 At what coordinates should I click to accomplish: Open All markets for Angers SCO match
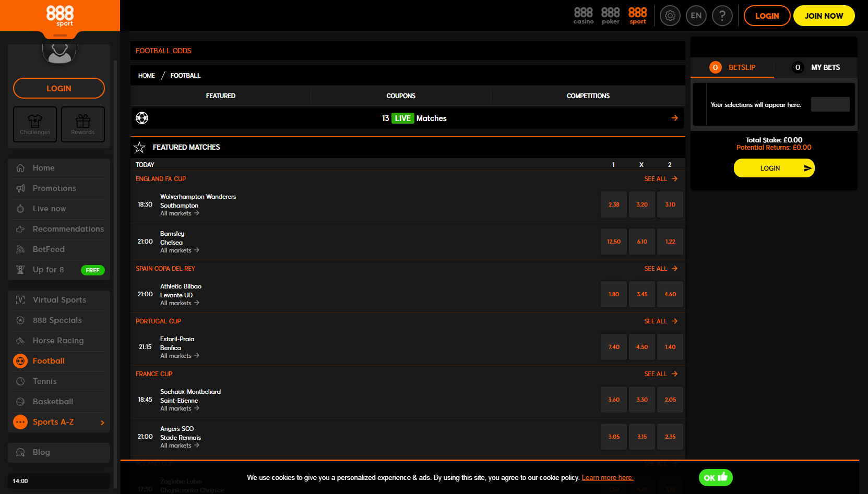[180, 445]
